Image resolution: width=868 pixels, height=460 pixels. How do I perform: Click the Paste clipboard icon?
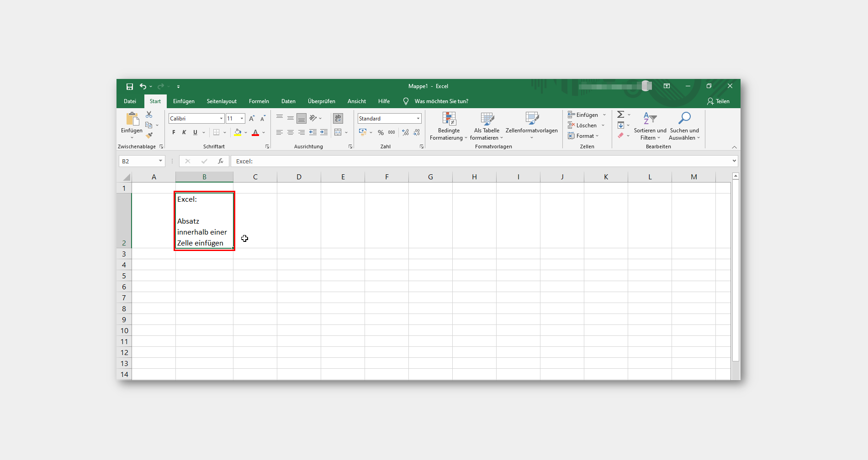click(132, 119)
